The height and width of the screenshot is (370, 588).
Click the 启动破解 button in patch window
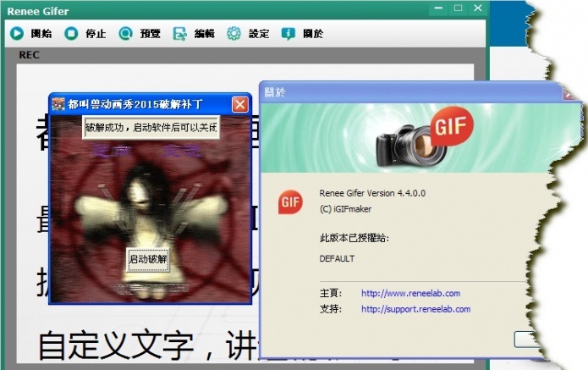point(148,259)
